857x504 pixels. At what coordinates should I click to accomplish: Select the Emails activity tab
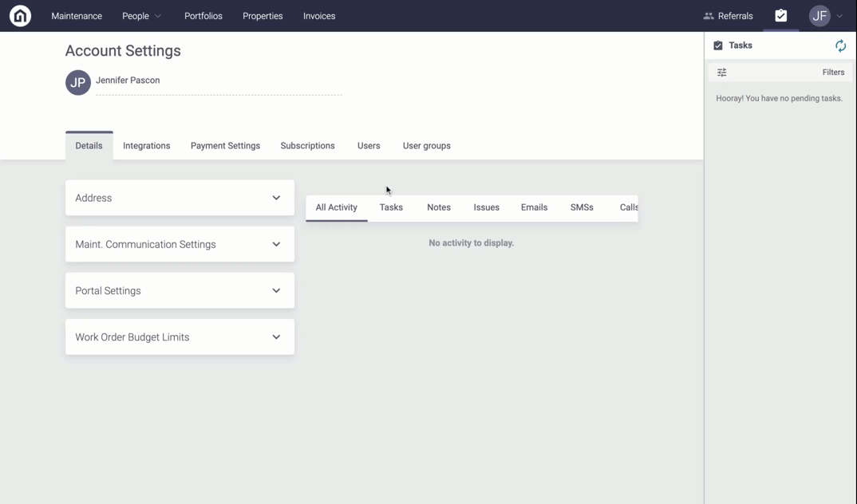click(x=534, y=207)
